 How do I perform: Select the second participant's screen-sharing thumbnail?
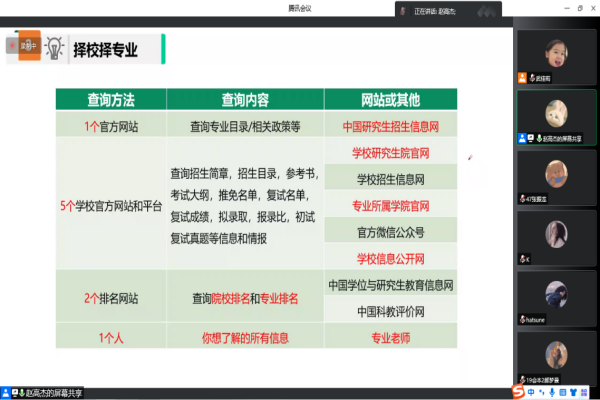[556, 113]
